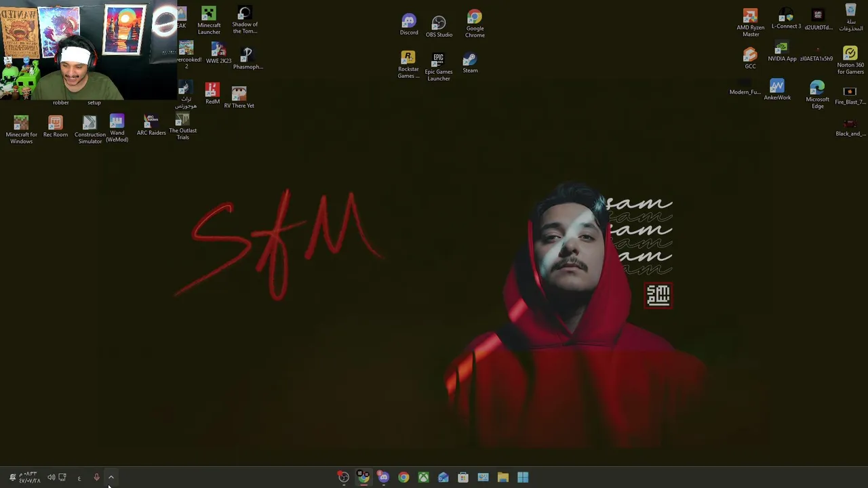Open the Hogwarts Legacy Arabic-labeled shortcut
Viewport: 868px width, 488px height.
(x=186, y=96)
